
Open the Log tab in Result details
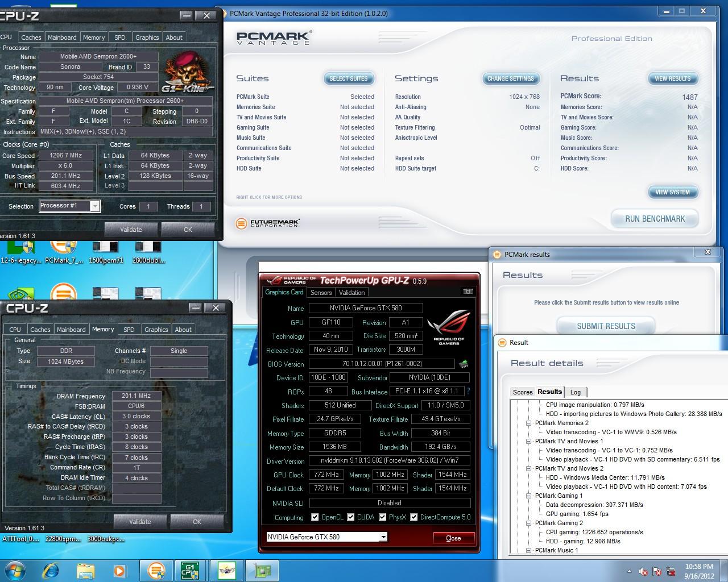click(576, 392)
